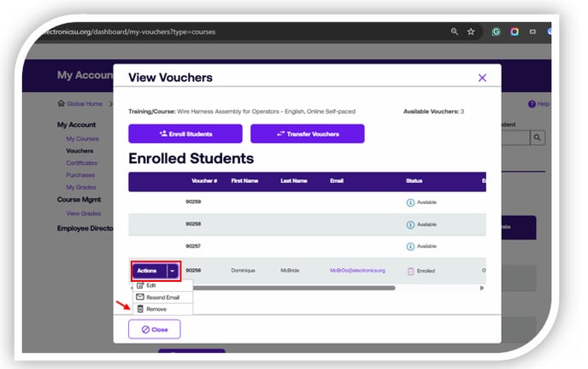Select Edit from the Actions menu
Image resolution: width=588 pixels, height=369 pixels.
pyautogui.click(x=151, y=285)
